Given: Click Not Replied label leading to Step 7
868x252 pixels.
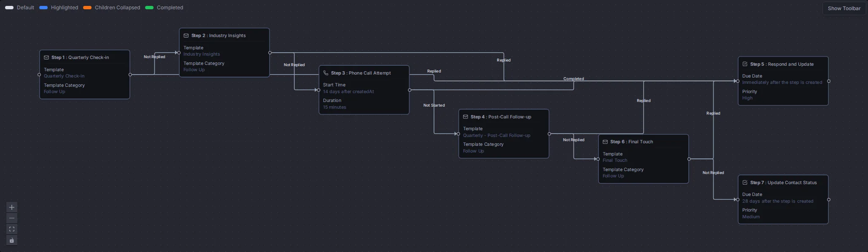Looking at the screenshot, I should pyautogui.click(x=713, y=173).
